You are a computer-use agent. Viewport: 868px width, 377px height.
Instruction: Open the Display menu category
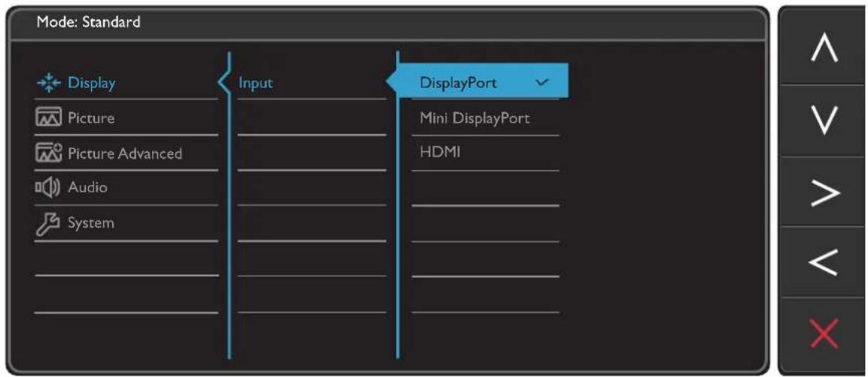click(x=126, y=84)
